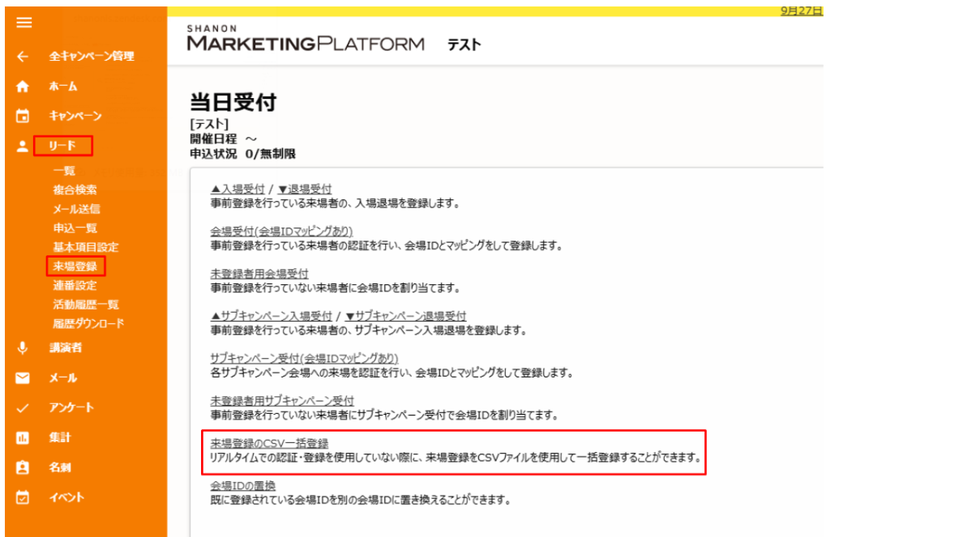Screen dimensions: 980x537
Task: Go to ホーム in the sidebar
Action: [63, 86]
